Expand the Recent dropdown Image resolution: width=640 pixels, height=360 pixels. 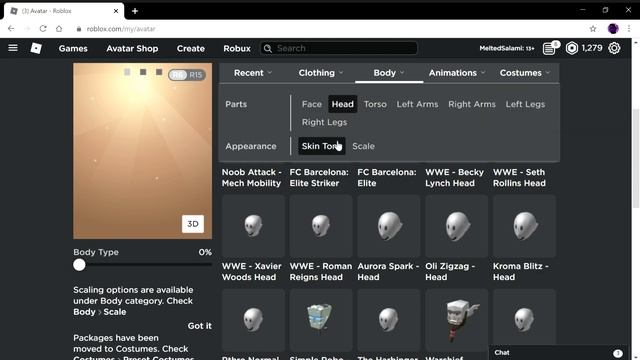click(x=253, y=73)
